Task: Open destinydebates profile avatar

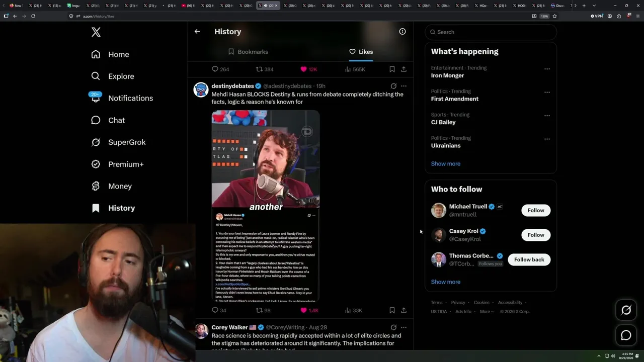Action: [x=201, y=89]
